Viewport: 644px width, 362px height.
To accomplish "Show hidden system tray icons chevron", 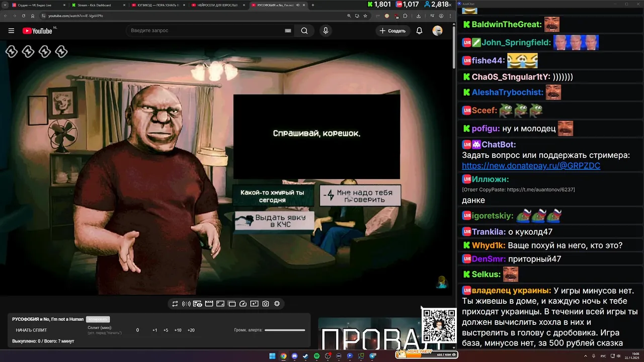I will (586, 356).
